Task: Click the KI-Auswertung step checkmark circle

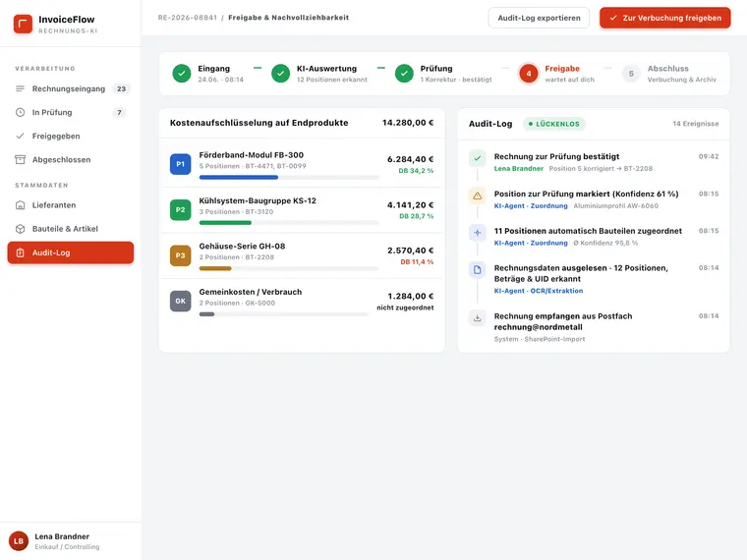Action: coord(280,74)
